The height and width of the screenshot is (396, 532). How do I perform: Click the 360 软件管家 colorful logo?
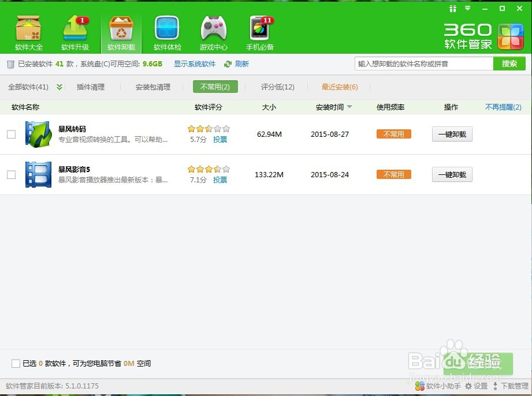click(x=511, y=36)
